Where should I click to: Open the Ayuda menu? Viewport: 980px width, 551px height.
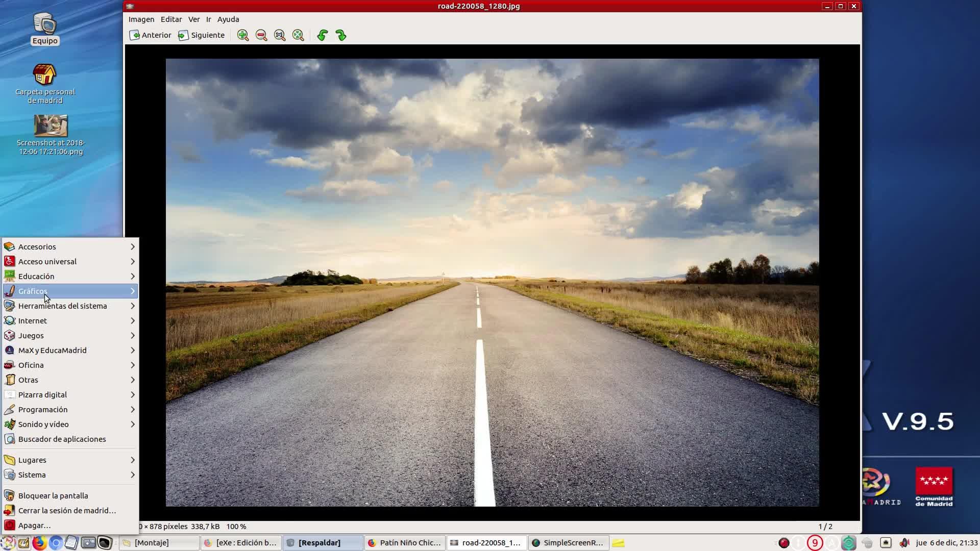pyautogui.click(x=228, y=19)
